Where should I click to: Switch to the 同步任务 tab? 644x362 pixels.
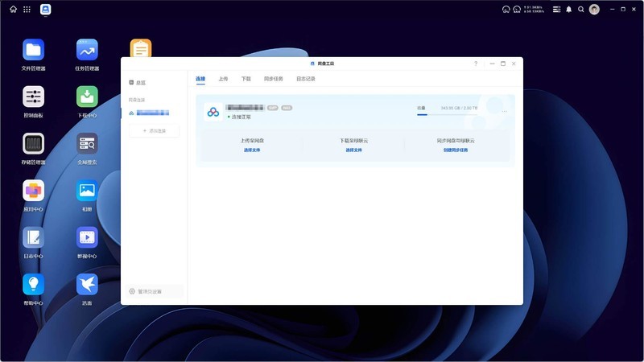point(273,79)
